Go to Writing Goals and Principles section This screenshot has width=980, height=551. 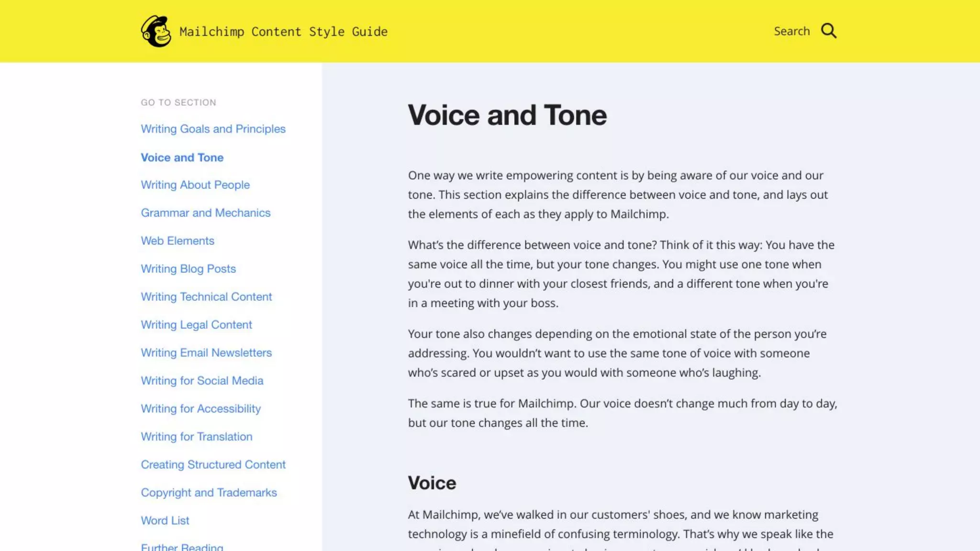point(213,129)
